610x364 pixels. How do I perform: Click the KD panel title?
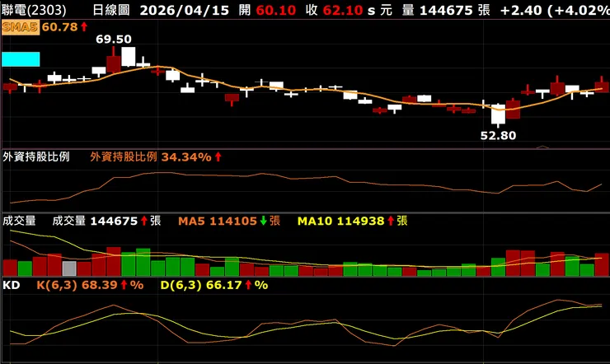coord(12,285)
